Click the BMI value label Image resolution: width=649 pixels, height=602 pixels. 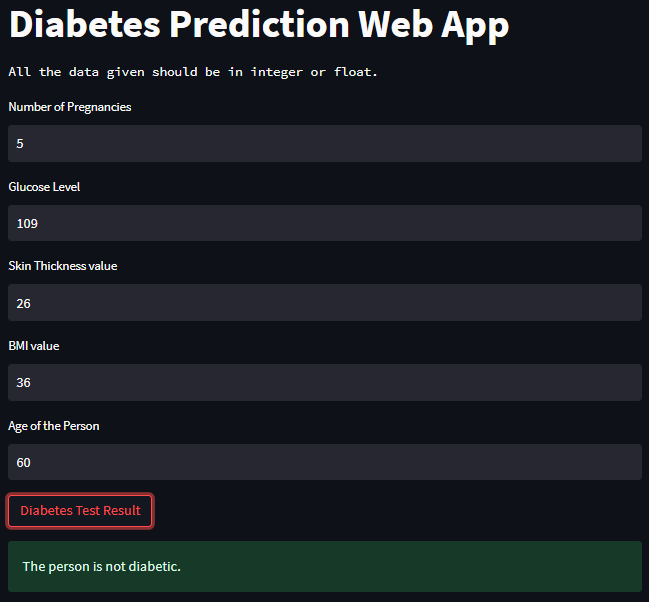[34, 346]
